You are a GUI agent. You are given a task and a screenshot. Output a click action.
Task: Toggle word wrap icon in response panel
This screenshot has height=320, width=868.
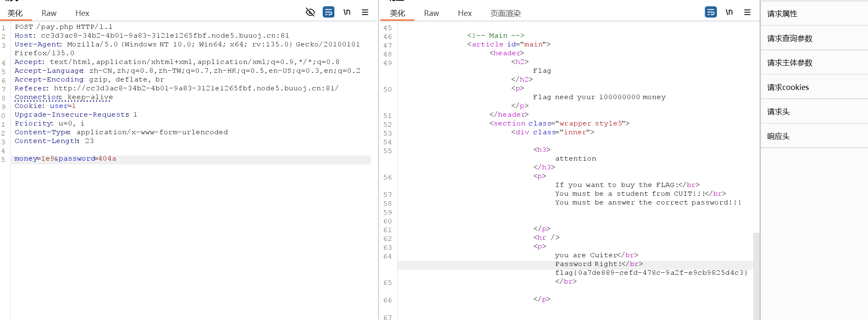coord(711,12)
